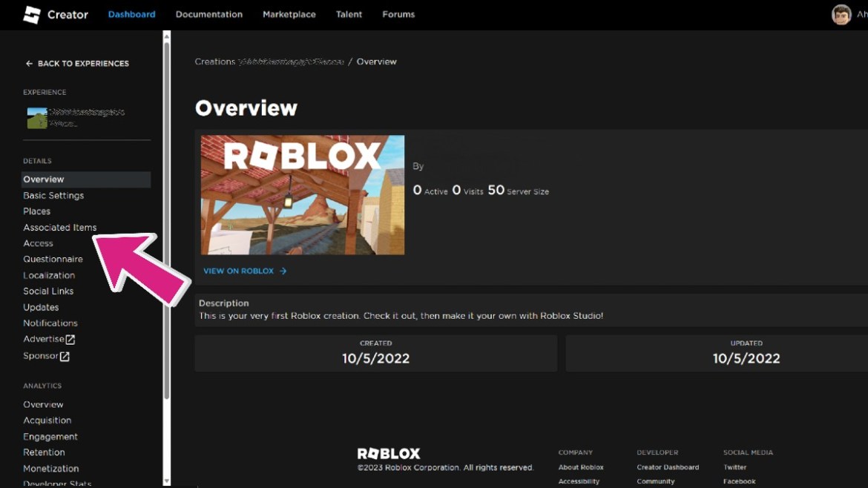Click the View on Roblox link

(x=238, y=271)
